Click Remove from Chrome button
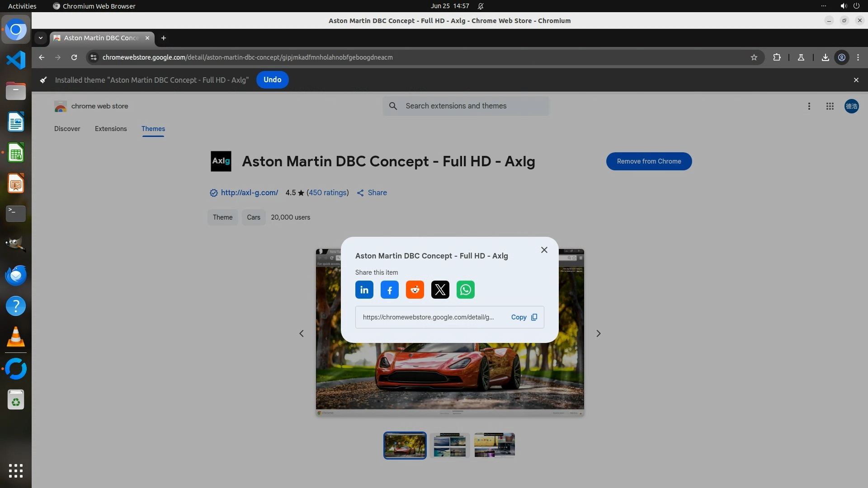 click(x=648, y=161)
